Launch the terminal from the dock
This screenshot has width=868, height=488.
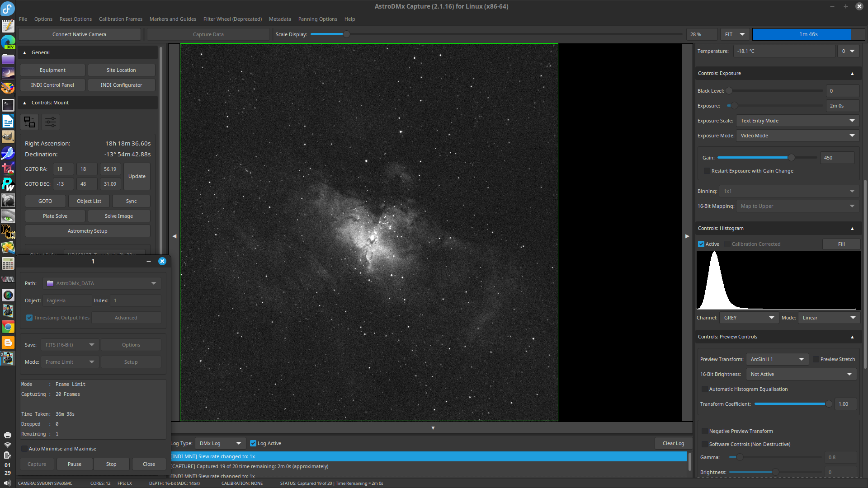pos(8,105)
